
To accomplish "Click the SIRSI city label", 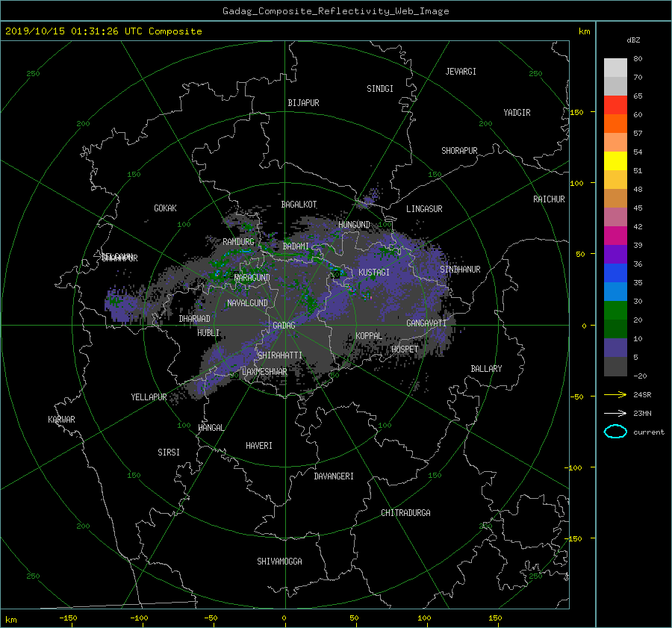I will [169, 453].
